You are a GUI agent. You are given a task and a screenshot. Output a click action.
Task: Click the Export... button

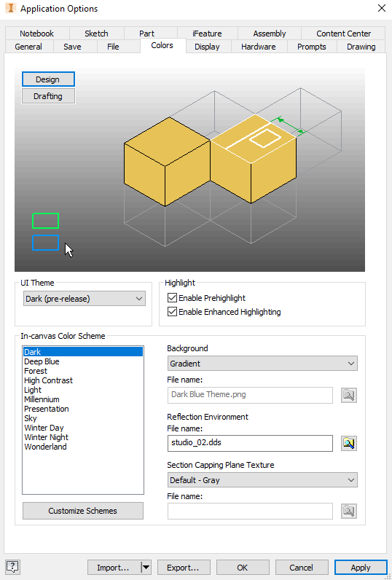click(184, 567)
